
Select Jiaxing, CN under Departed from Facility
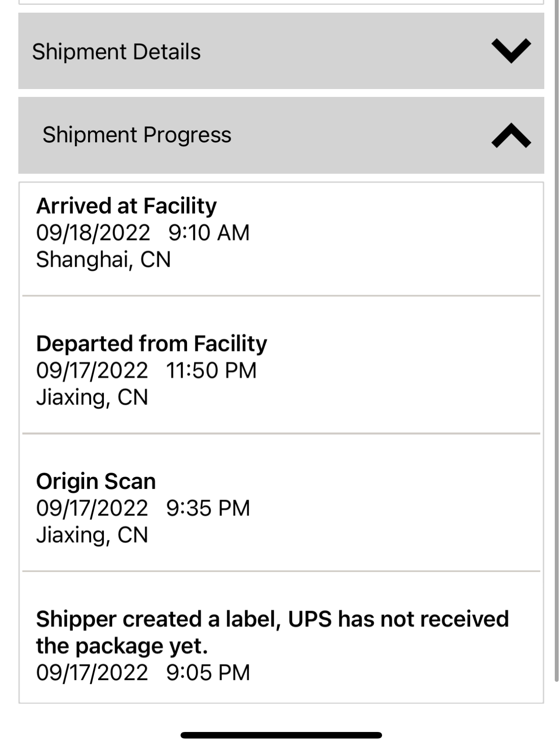[92, 397]
